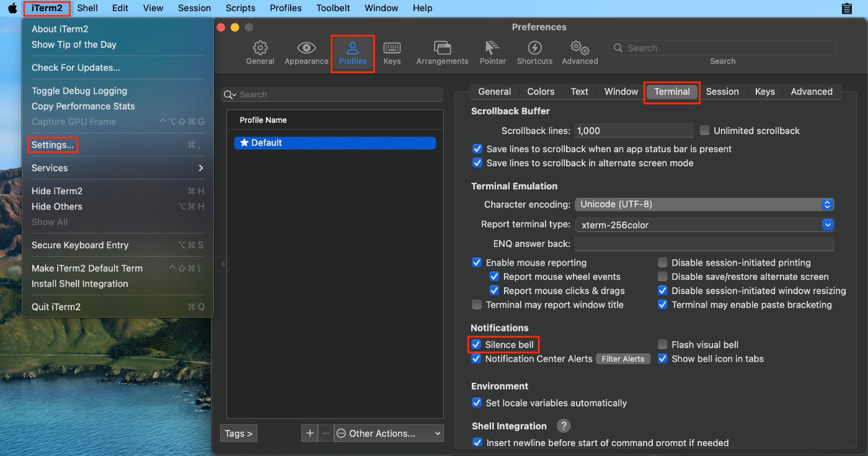Open the Shortcuts preferences pane
868x456 pixels.
[534, 53]
